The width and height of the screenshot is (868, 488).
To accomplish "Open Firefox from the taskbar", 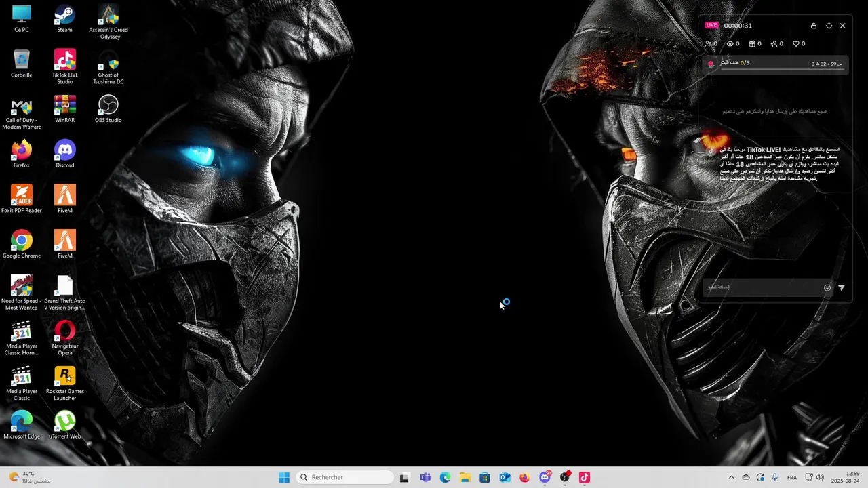I will coord(525,477).
